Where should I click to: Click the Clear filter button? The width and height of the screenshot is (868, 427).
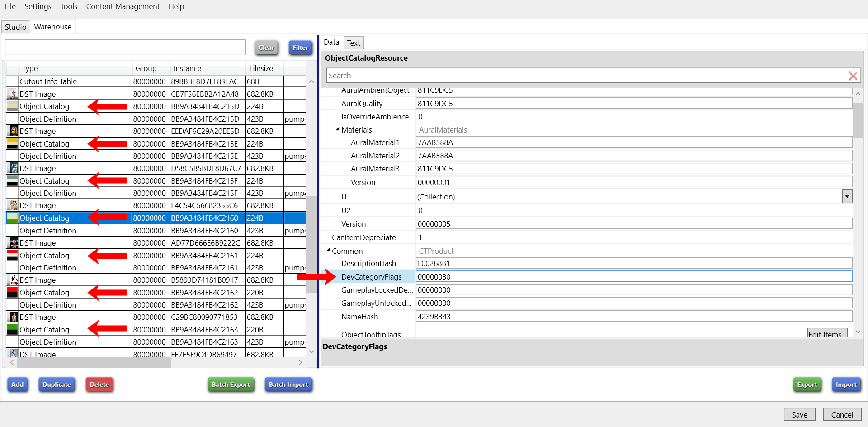266,47
